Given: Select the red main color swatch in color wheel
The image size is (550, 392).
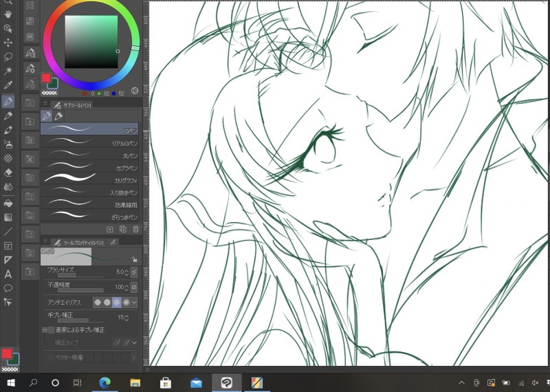Looking at the screenshot, I should click(x=46, y=78).
